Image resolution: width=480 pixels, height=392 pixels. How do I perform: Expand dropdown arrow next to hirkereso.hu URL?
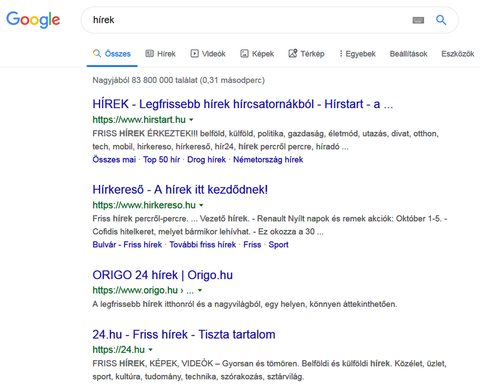coord(201,205)
